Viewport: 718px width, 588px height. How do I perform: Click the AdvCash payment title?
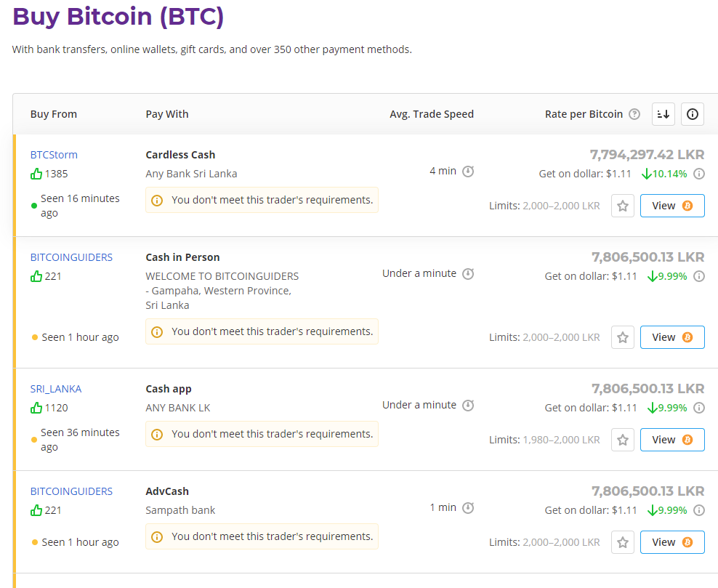pos(167,491)
